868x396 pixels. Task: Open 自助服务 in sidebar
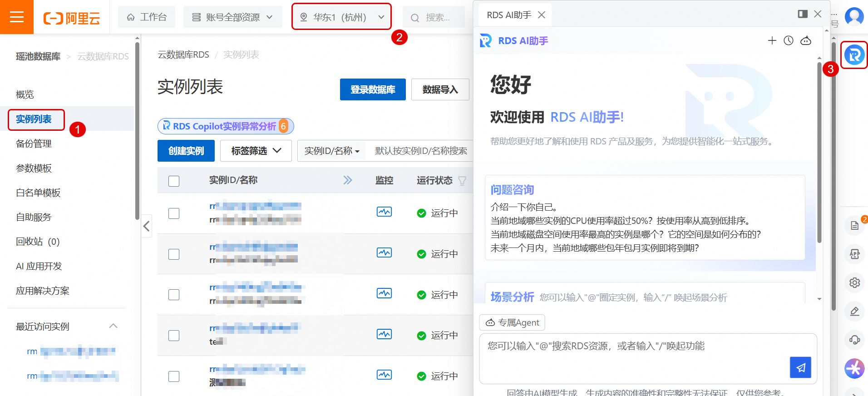click(34, 217)
